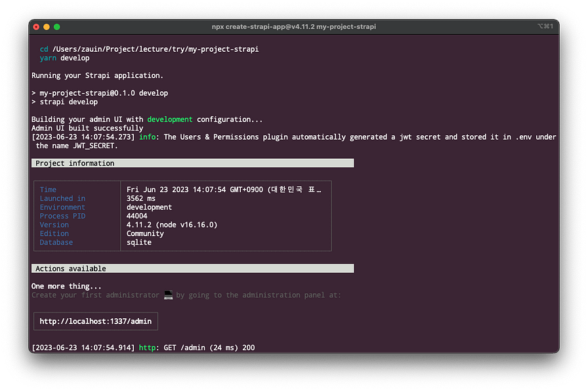Click the 'Time' label in the table
Image resolution: width=588 pixels, height=391 pixels.
pyautogui.click(x=48, y=190)
